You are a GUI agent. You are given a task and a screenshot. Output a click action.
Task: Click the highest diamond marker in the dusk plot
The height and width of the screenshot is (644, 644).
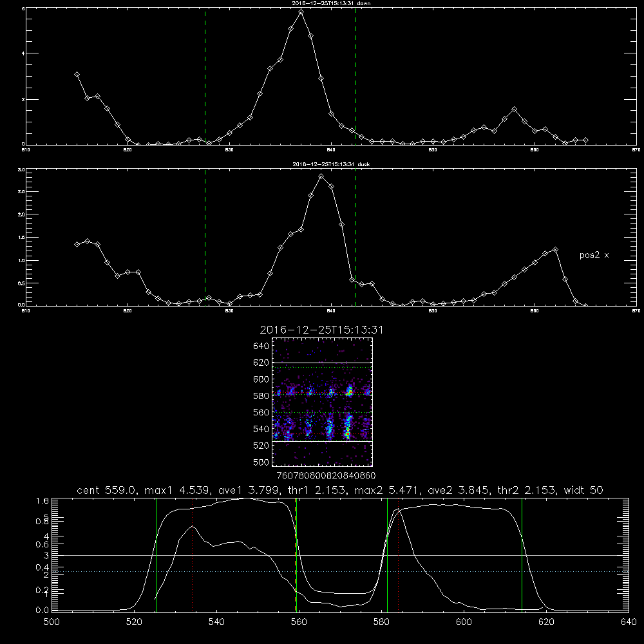[321, 176]
